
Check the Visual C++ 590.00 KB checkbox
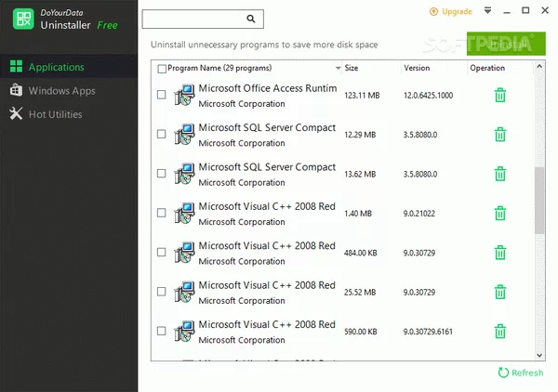pos(162,331)
